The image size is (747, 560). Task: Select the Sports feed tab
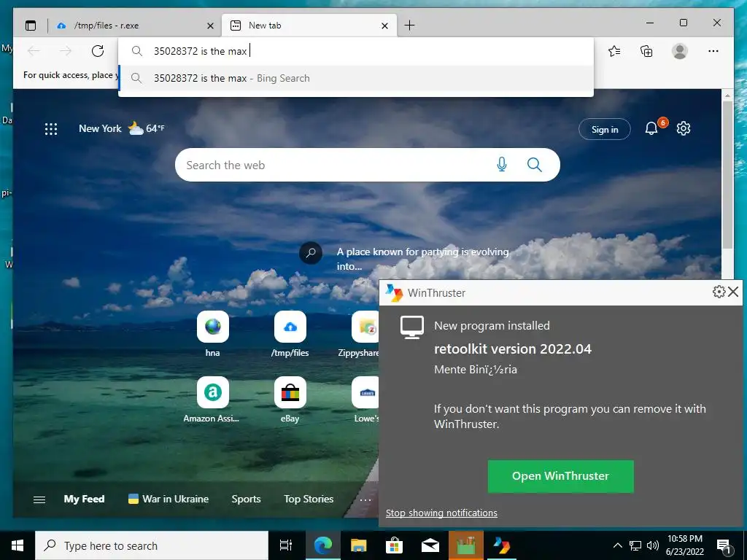247,499
